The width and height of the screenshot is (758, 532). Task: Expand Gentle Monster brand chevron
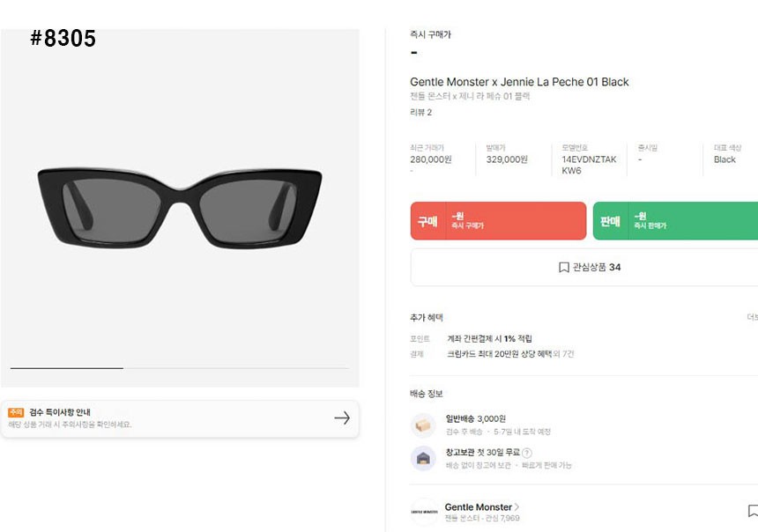point(516,506)
